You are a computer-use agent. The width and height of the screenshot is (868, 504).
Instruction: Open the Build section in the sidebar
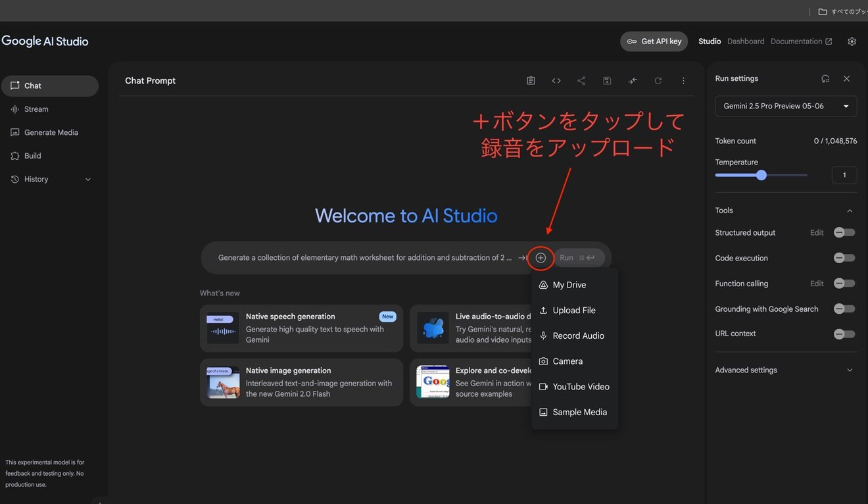coord(50,156)
